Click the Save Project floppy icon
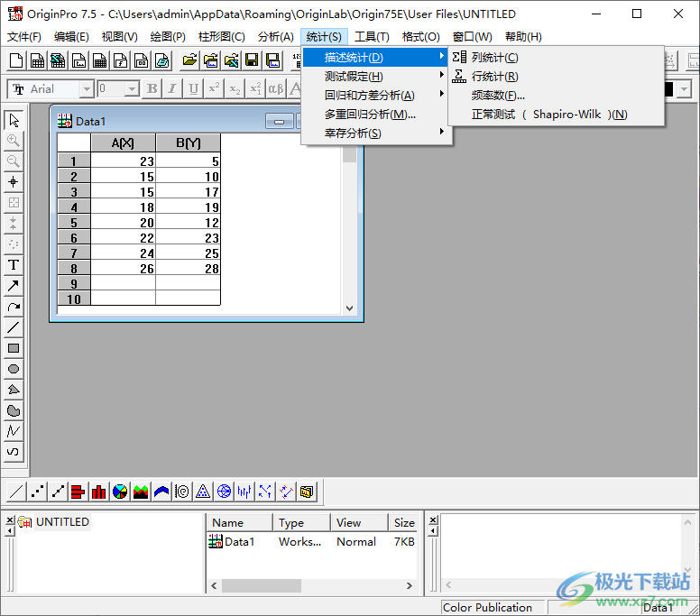Viewport: 700px width, 616px height. 252,60
